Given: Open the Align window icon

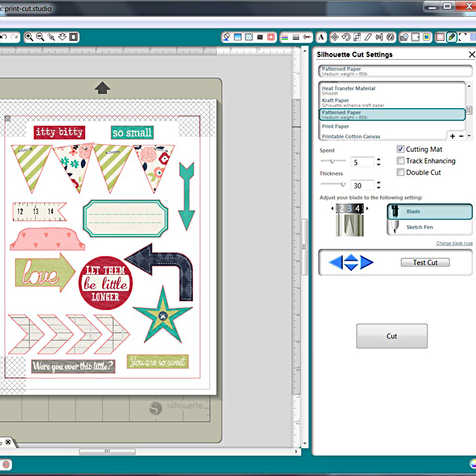Looking at the screenshot, I should click(379, 37).
